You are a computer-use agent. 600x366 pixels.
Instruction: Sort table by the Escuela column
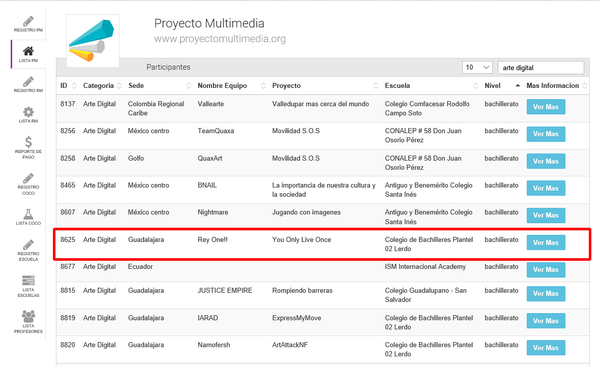[431, 86]
